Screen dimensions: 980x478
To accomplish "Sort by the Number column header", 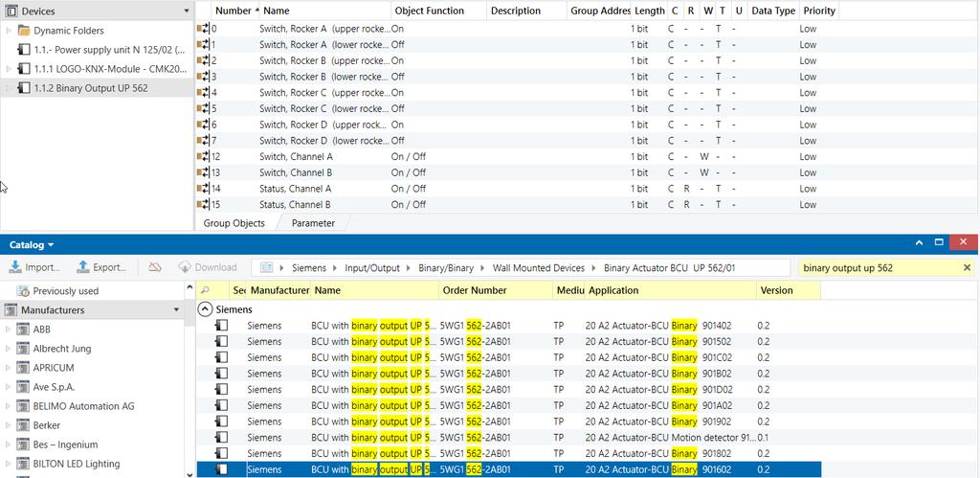I will tap(236, 11).
